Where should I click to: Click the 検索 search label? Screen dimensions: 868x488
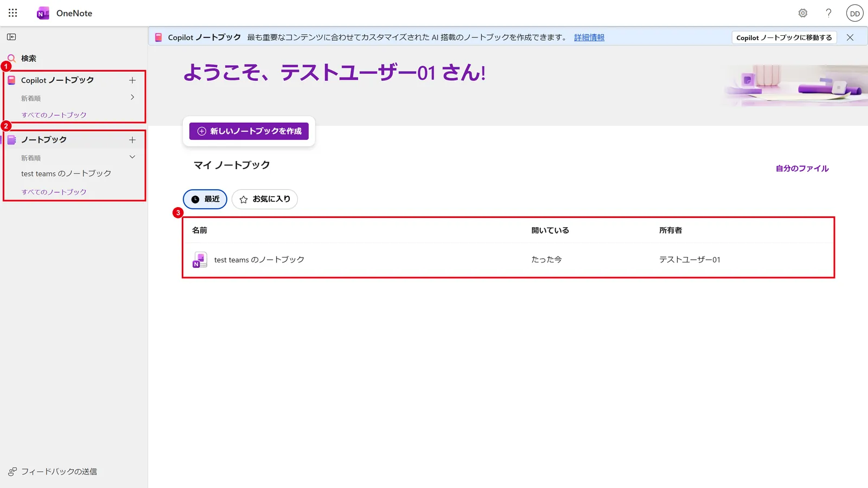[x=29, y=59]
